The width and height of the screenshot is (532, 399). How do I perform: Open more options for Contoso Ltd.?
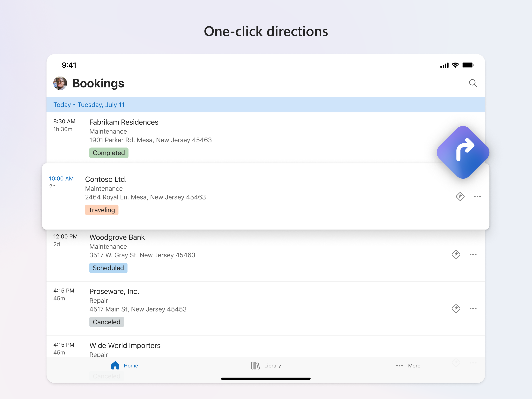(x=477, y=197)
